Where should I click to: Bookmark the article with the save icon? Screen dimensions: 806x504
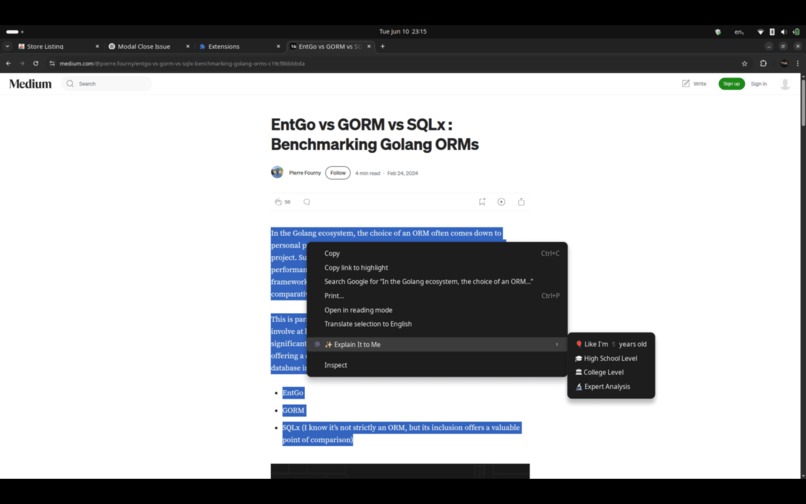click(x=482, y=202)
